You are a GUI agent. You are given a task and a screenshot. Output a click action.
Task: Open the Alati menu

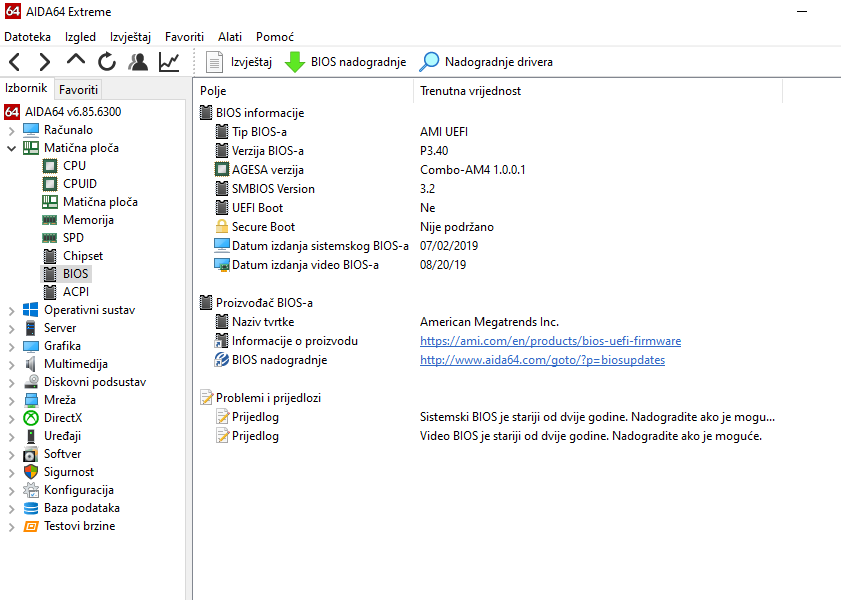pos(230,37)
